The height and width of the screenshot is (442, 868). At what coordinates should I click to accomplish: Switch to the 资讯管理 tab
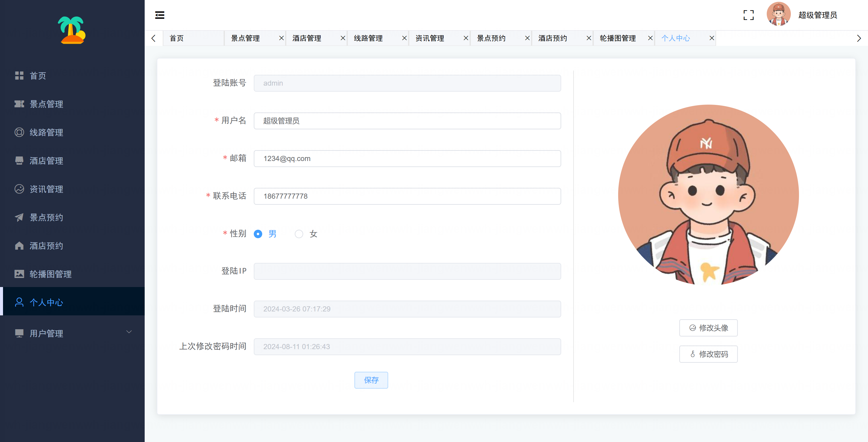429,38
